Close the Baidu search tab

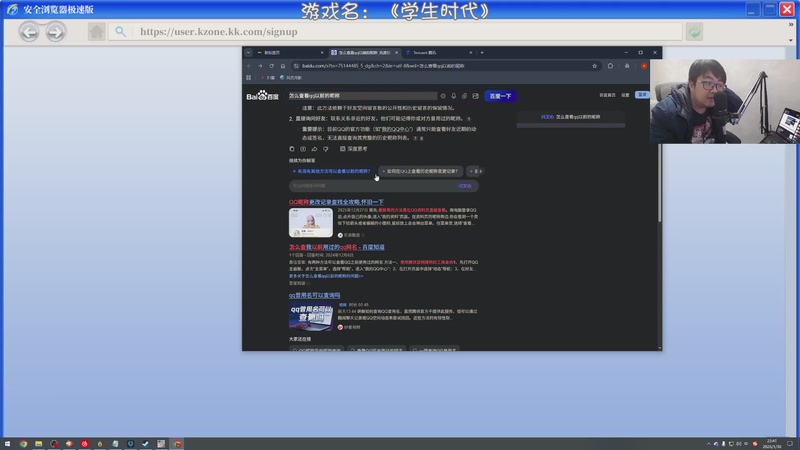click(396, 53)
